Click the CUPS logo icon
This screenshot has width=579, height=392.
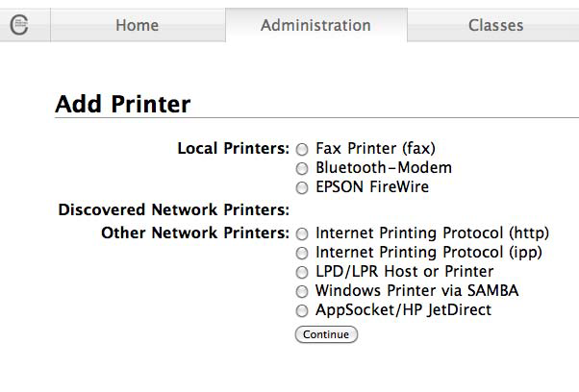19,25
